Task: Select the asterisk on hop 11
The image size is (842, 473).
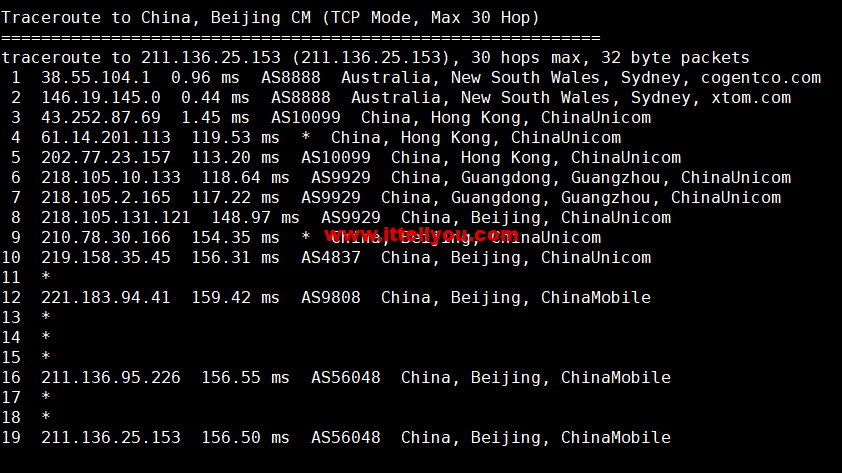Action: coord(46,277)
